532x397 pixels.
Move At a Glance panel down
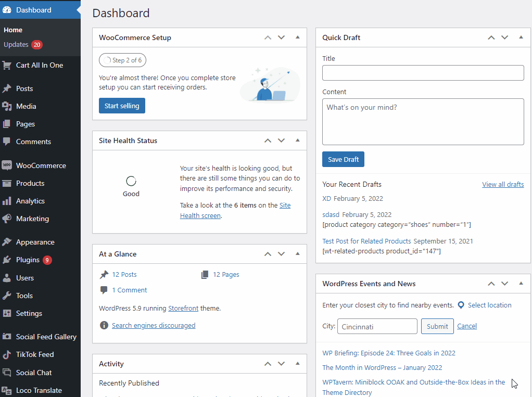(282, 254)
